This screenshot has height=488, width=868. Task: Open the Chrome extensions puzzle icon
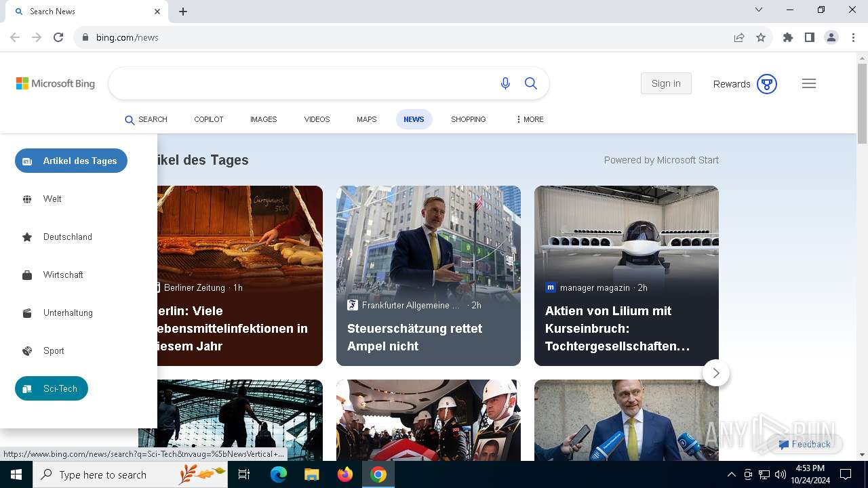(x=788, y=37)
